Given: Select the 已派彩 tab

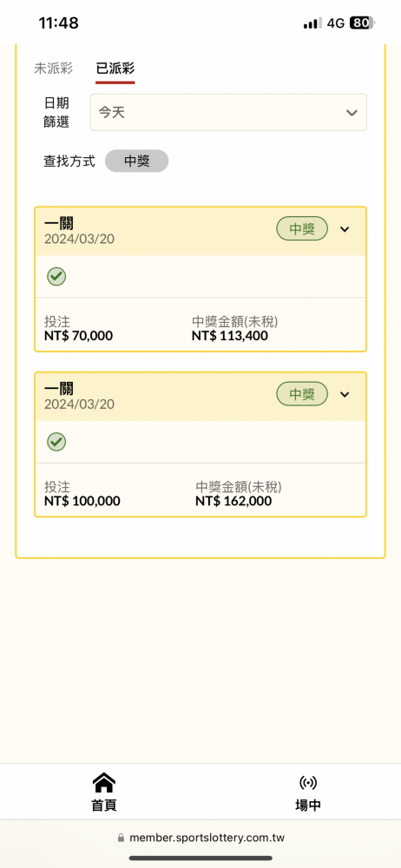Looking at the screenshot, I should (115, 68).
